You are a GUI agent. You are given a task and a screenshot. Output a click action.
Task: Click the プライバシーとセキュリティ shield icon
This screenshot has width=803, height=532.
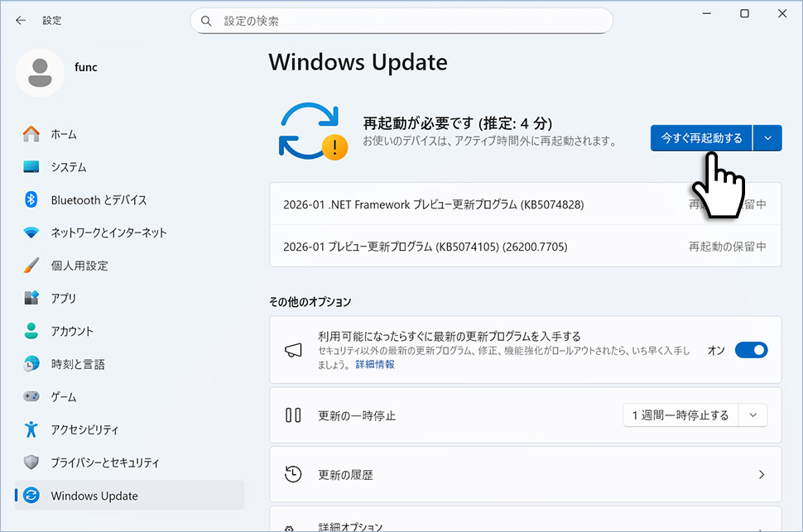pyautogui.click(x=31, y=463)
